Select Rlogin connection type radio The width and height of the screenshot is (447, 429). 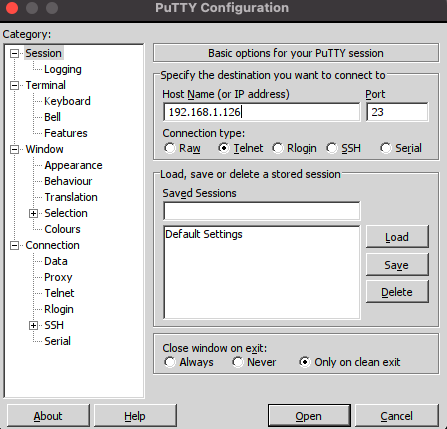coord(278,148)
